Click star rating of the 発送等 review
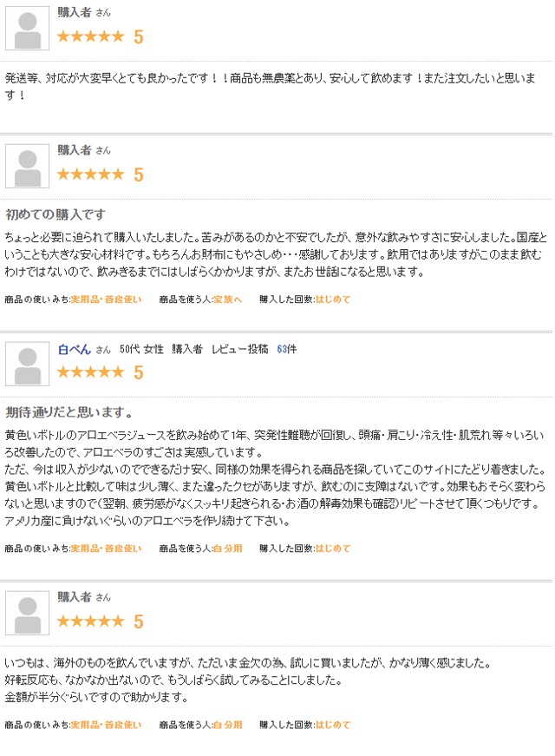This screenshot has height=756, width=555. [90, 36]
